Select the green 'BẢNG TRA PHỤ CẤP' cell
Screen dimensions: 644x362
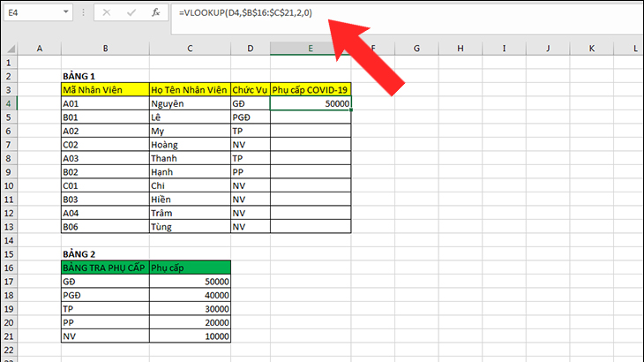[x=105, y=268]
